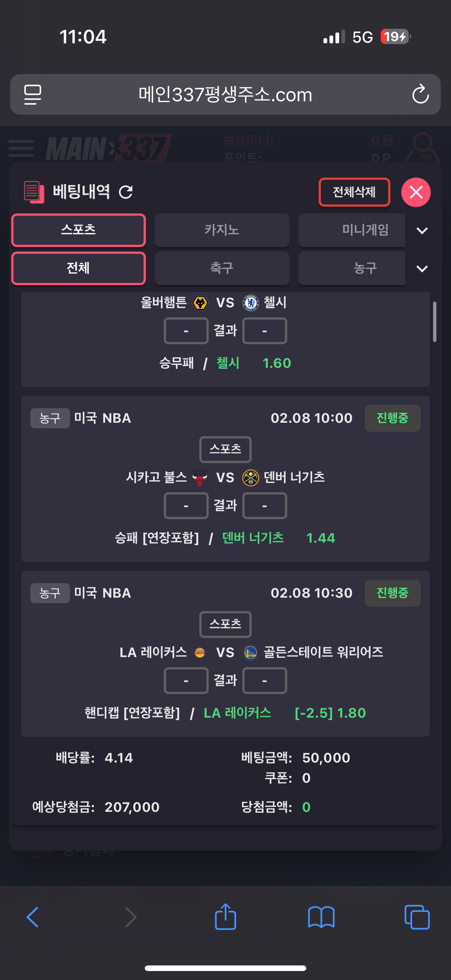Viewport: 451px width, 980px height.
Task: Go back to previous page
Action: (x=33, y=917)
